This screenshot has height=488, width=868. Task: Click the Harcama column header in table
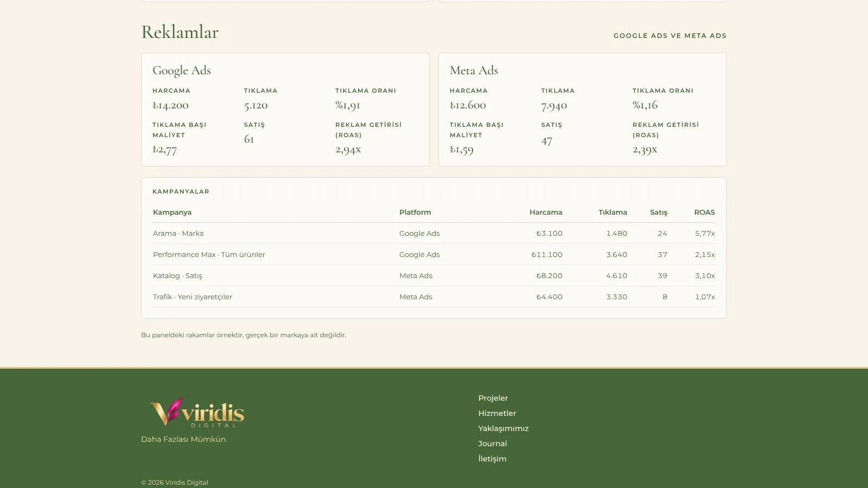pyautogui.click(x=546, y=213)
